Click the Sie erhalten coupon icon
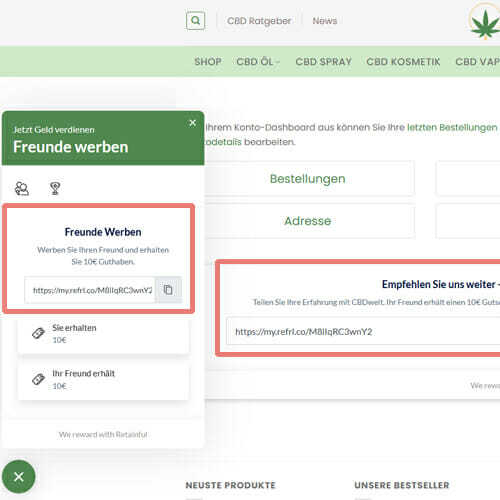 tap(39, 333)
